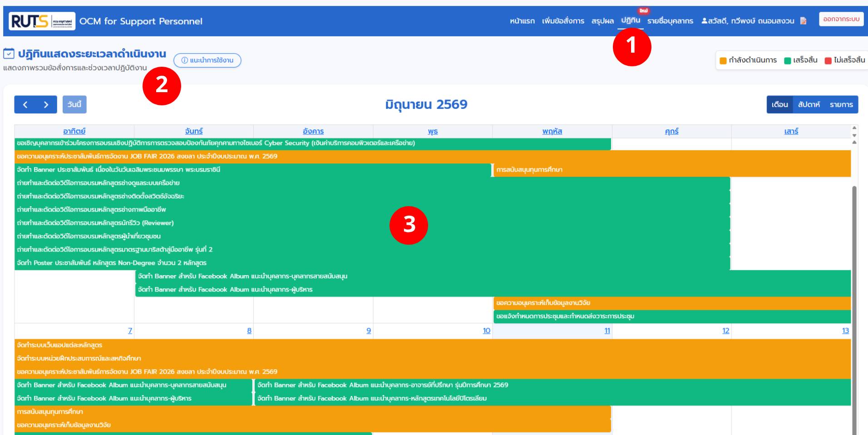Click the user profile greeting สวัสดี, ทวีพงษ์ ถนอมสงวน
The width and height of the screenshot is (868, 435).
748,21
